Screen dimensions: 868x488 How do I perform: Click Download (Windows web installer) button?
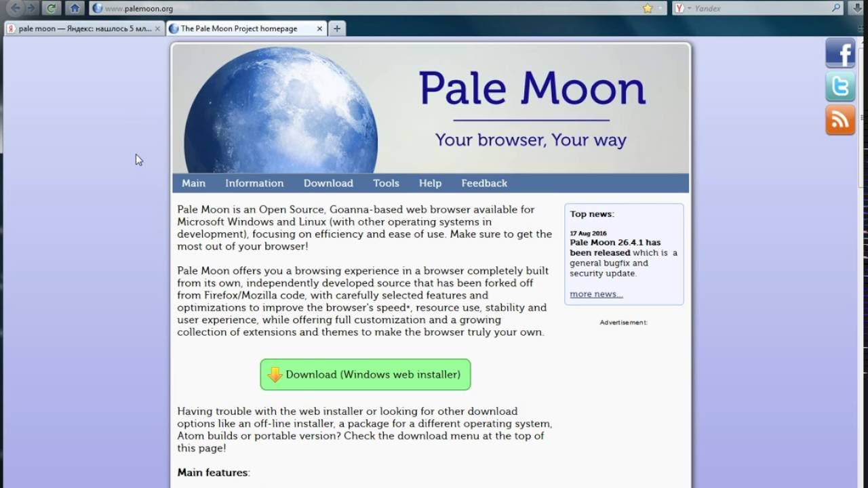(x=366, y=374)
